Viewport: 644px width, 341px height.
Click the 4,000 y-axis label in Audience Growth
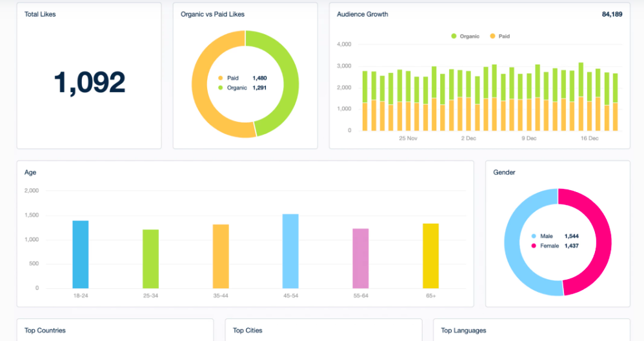[344, 44]
